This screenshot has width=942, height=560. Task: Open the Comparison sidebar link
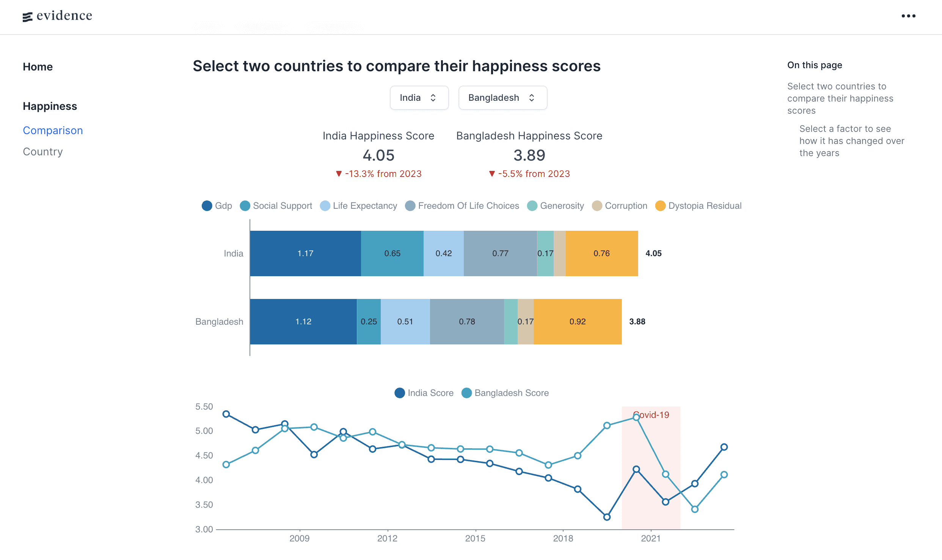53,130
